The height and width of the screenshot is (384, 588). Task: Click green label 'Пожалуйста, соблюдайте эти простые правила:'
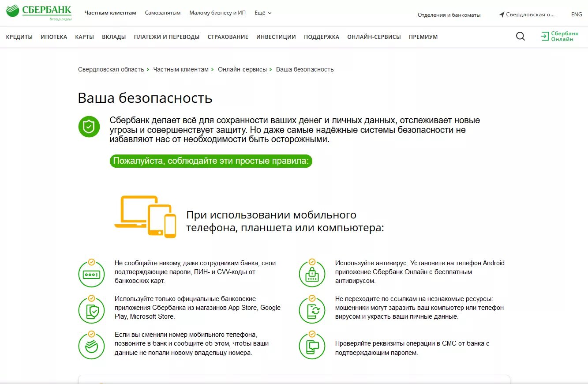coord(211,161)
